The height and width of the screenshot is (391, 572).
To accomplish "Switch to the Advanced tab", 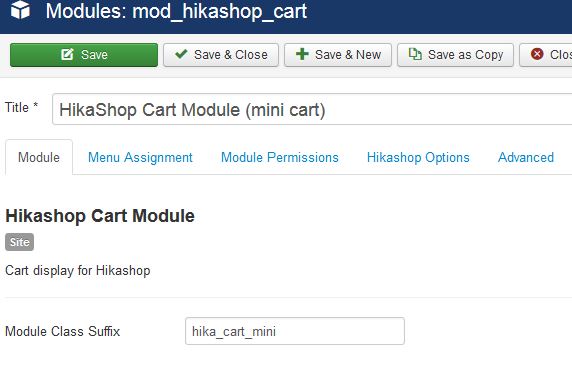I will 526,158.
